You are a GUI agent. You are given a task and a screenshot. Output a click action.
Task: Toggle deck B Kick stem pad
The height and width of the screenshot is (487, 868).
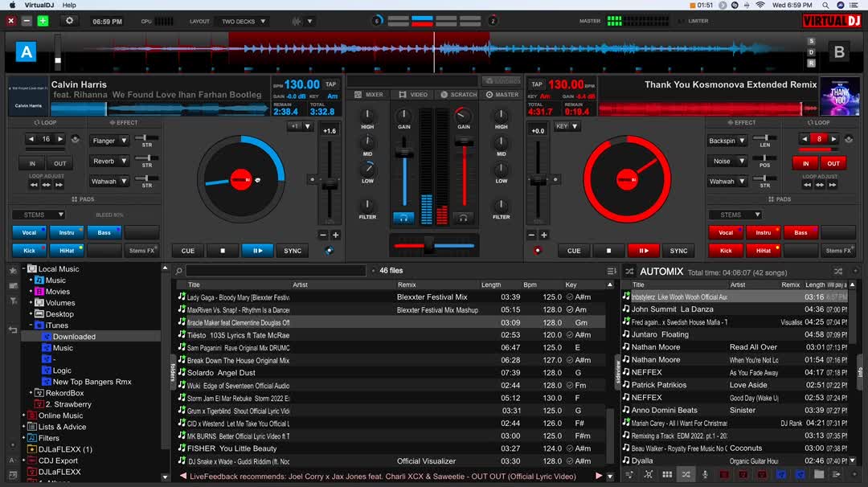tap(726, 251)
